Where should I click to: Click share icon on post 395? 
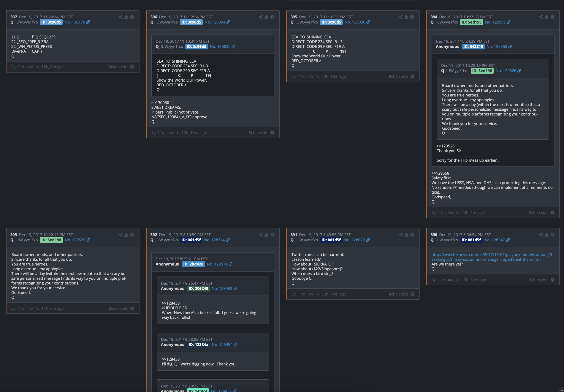click(401, 17)
